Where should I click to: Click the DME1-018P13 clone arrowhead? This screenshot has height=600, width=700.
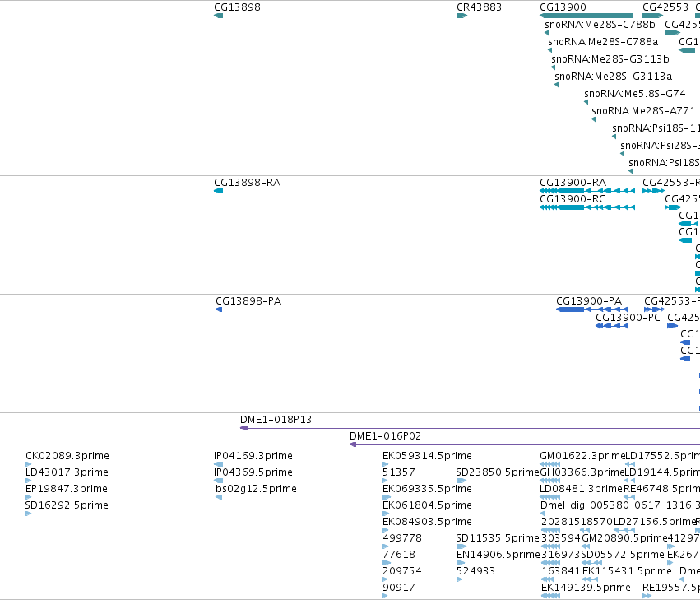(x=244, y=428)
